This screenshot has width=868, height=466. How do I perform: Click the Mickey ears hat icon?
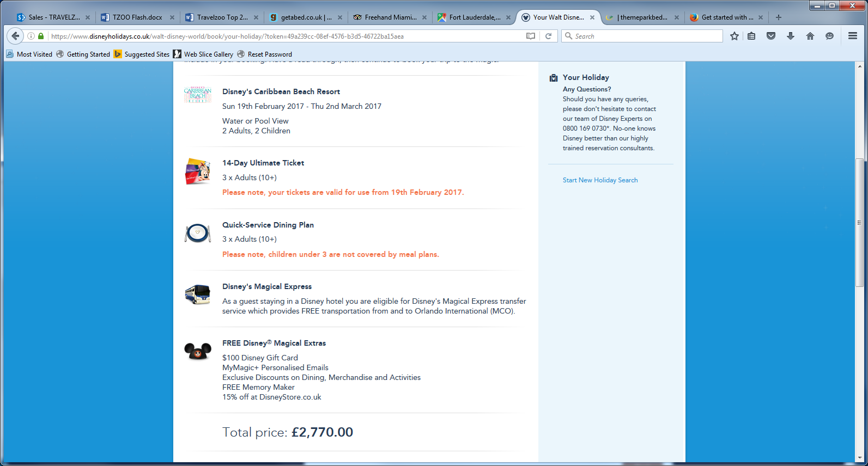(x=198, y=351)
